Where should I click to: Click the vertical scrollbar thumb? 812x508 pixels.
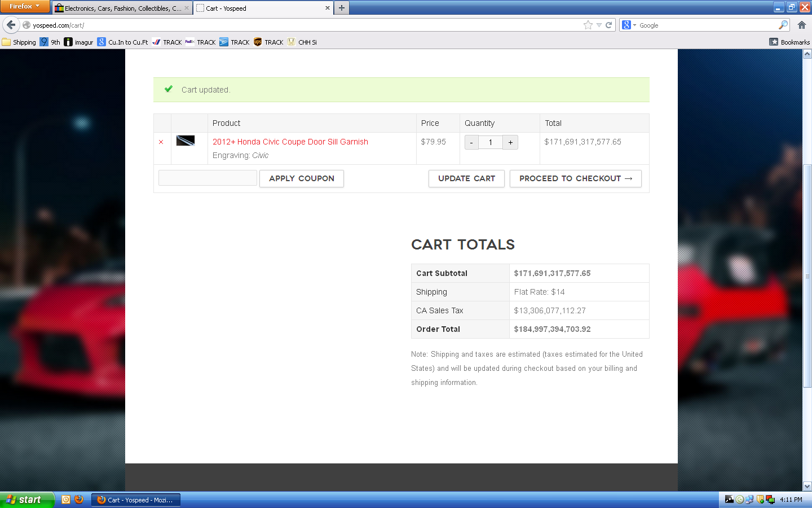[x=807, y=277]
